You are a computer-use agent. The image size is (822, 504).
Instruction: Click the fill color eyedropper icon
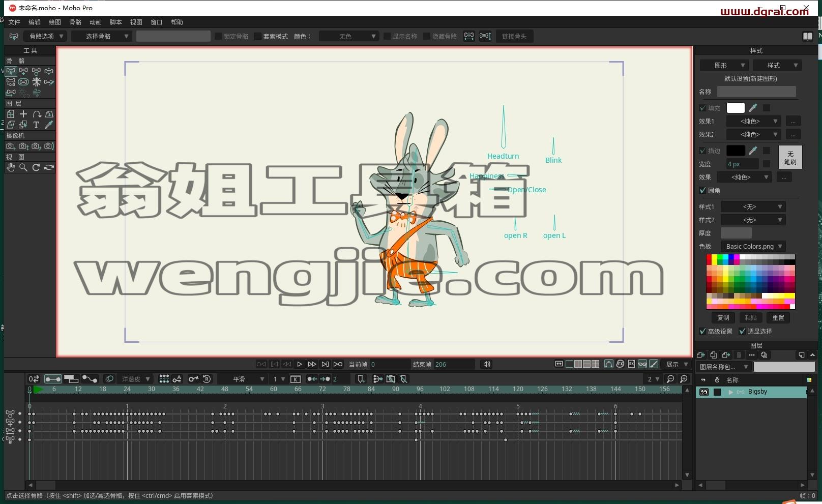click(x=753, y=108)
